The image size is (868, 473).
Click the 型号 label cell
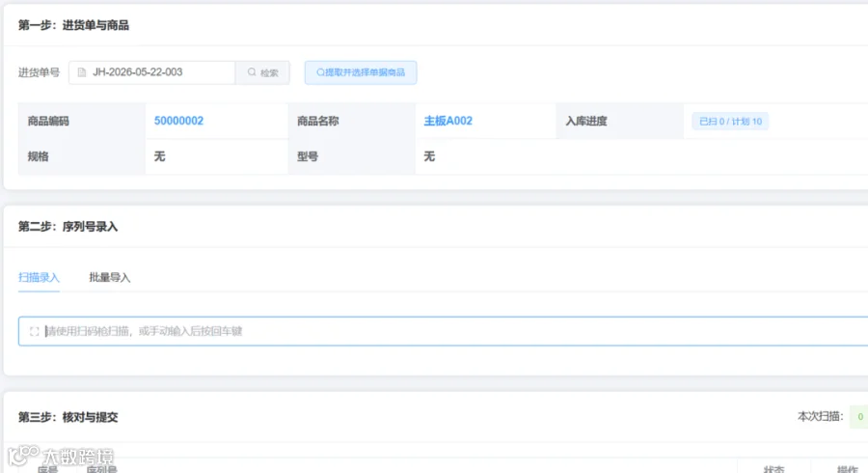pos(351,156)
